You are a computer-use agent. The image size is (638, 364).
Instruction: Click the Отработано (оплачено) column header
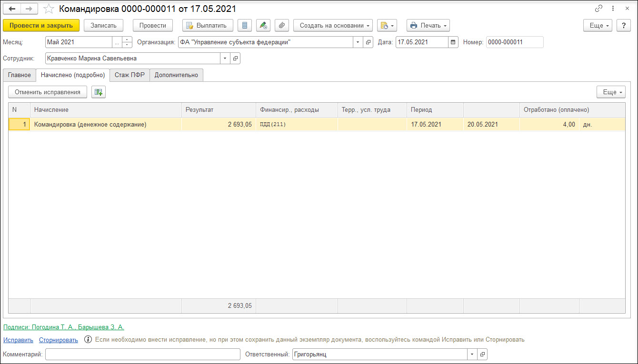[572, 109]
